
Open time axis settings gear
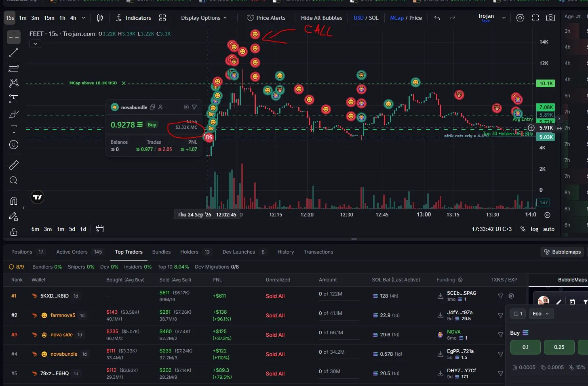click(548, 215)
